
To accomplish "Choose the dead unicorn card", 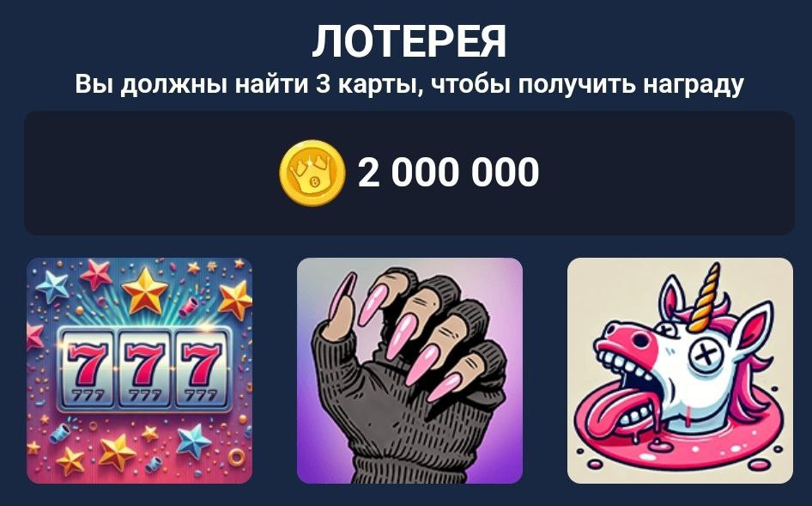I will (x=680, y=370).
